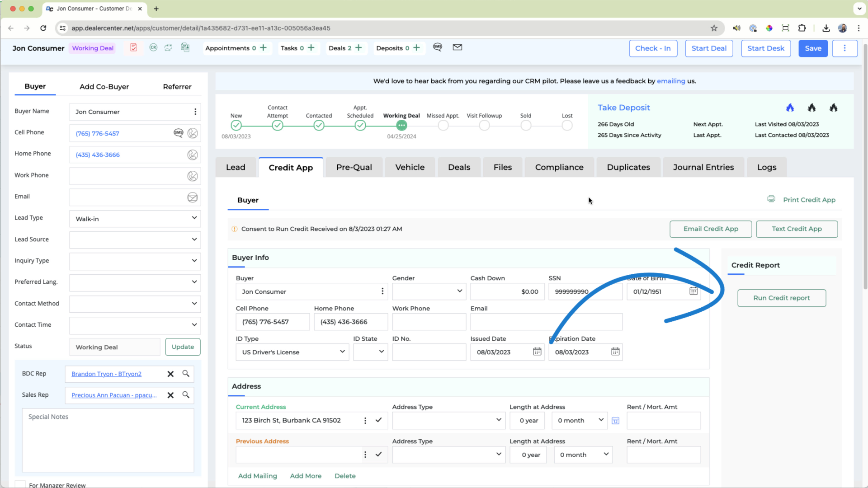
Task: Open Expiration Date calendar picker
Action: point(615,352)
